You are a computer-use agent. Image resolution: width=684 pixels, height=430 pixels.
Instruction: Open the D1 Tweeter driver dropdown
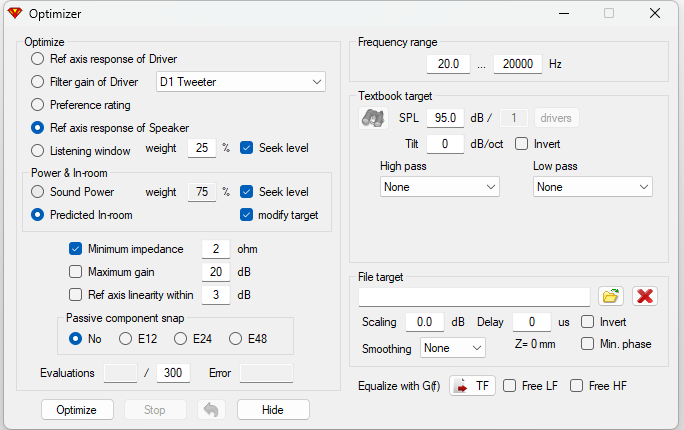pos(241,82)
